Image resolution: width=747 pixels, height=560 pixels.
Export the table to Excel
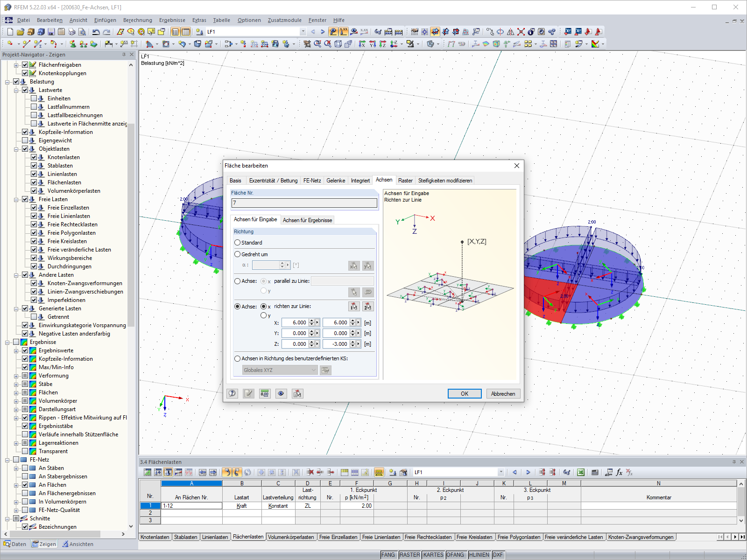coord(580,472)
